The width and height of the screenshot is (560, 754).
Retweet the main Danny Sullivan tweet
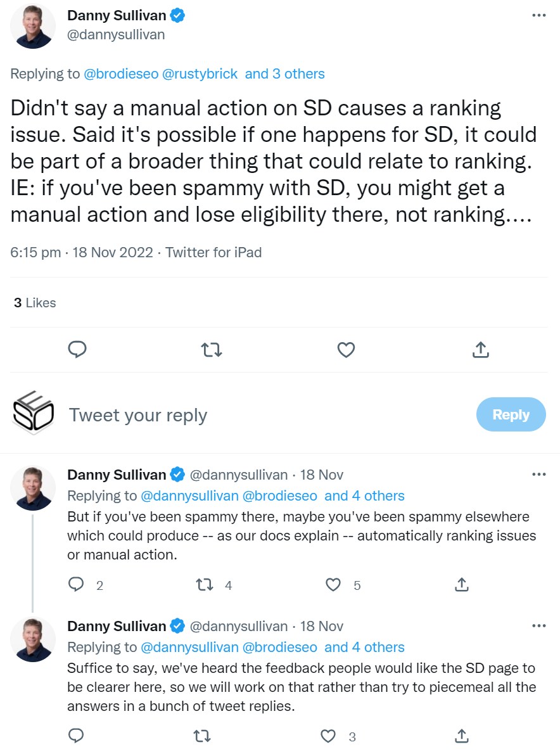(211, 349)
